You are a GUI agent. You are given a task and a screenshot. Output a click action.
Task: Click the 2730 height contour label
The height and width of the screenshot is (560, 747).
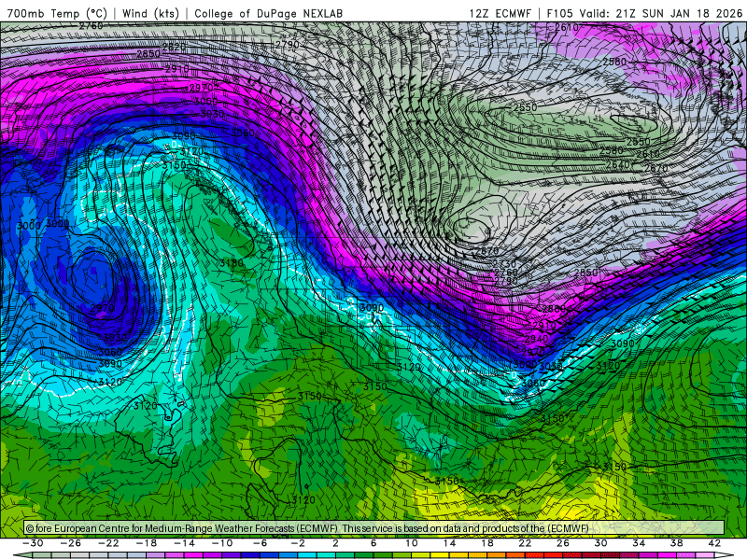(x=504, y=263)
